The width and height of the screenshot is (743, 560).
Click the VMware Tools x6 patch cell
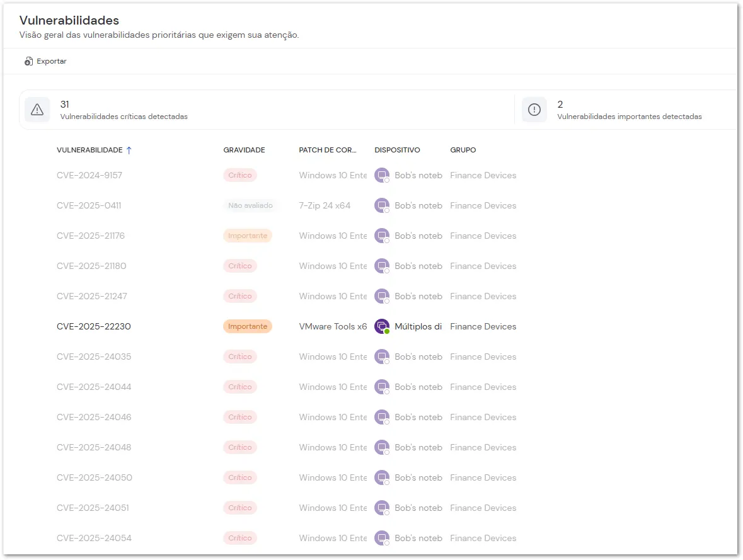[x=333, y=326]
